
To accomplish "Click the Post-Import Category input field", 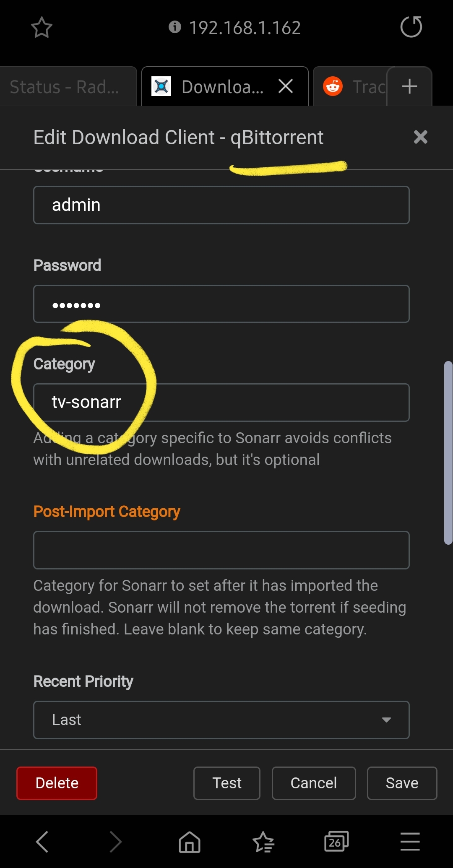I will pos(221,550).
